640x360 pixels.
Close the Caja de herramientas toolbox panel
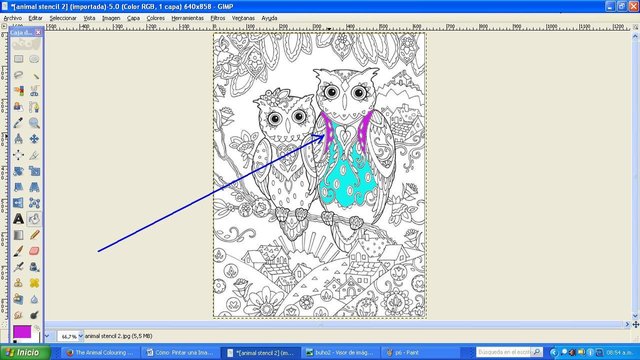tap(38, 32)
